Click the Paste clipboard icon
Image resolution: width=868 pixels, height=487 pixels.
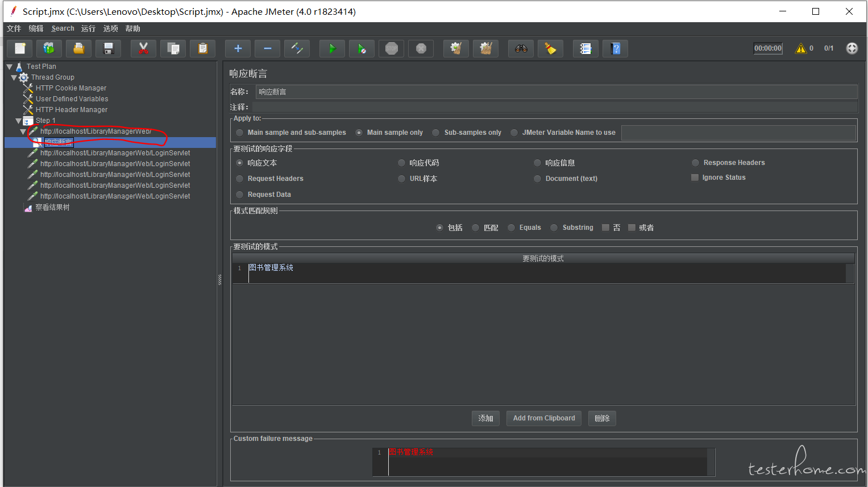click(203, 48)
